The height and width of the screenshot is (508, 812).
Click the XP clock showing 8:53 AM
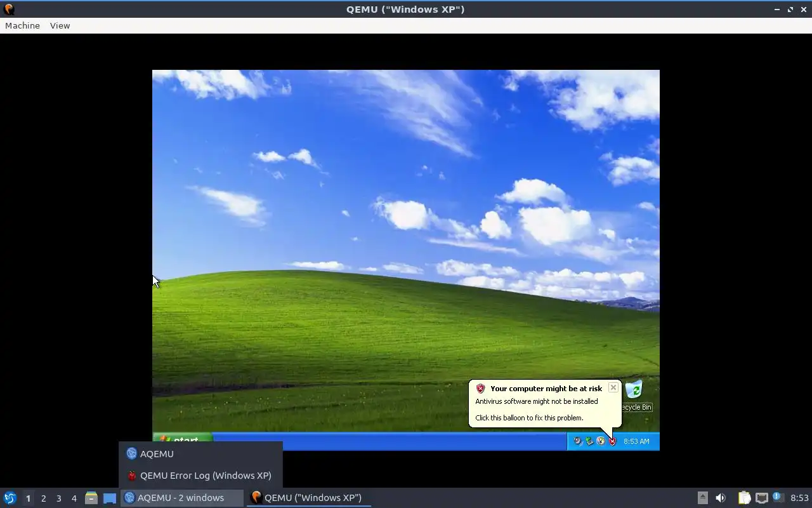(636, 441)
